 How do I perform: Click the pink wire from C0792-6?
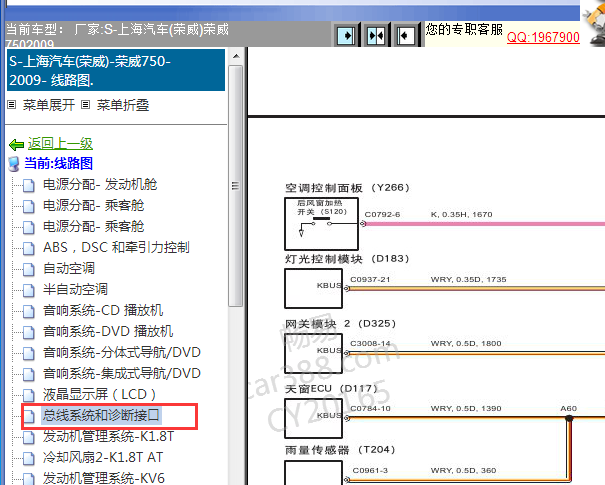coord(484,224)
